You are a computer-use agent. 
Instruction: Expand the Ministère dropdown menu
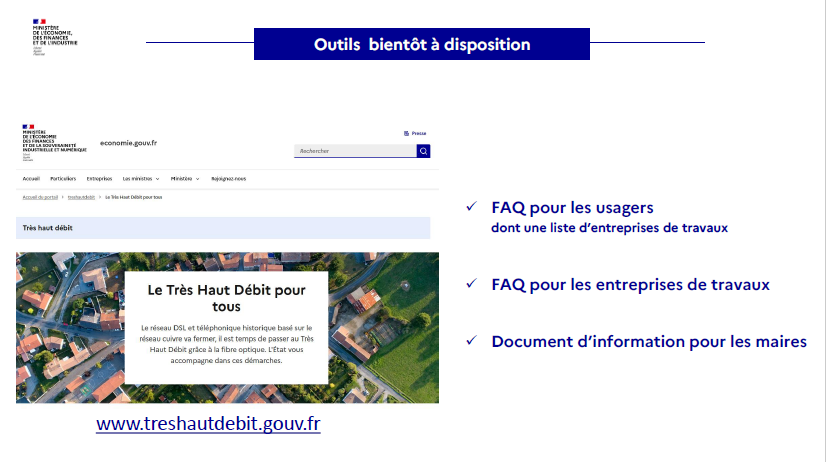coord(185,178)
